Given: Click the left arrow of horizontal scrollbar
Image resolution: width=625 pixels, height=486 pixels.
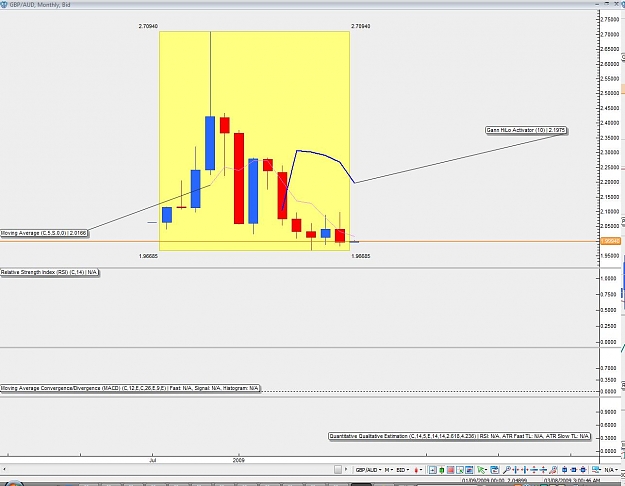Looking at the screenshot, I should 4,469.
